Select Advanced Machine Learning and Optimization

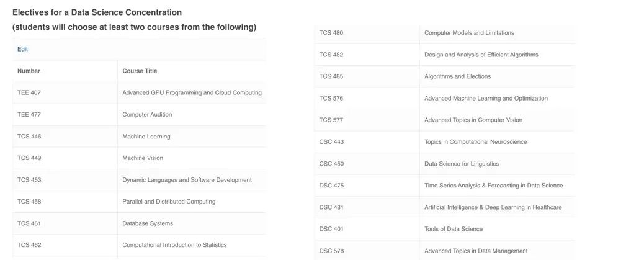tap(486, 98)
